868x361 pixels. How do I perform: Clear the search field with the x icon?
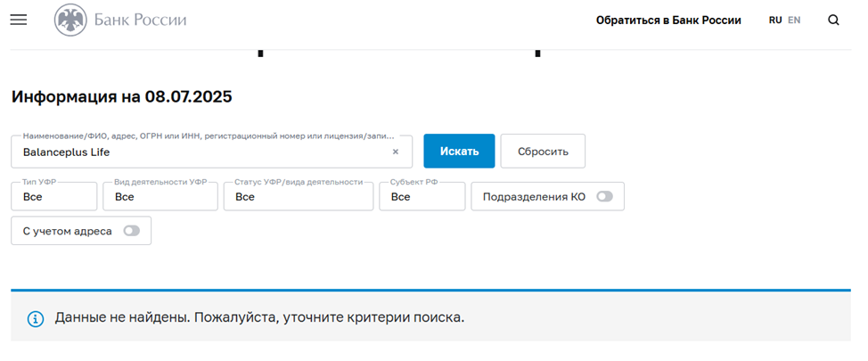point(396,152)
